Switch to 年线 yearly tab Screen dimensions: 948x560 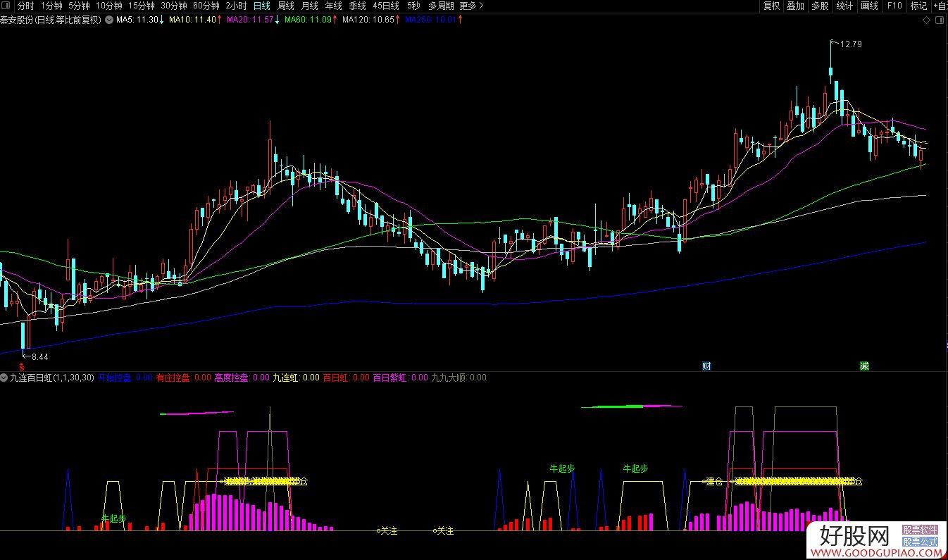pyautogui.click(x=334, y=6)
